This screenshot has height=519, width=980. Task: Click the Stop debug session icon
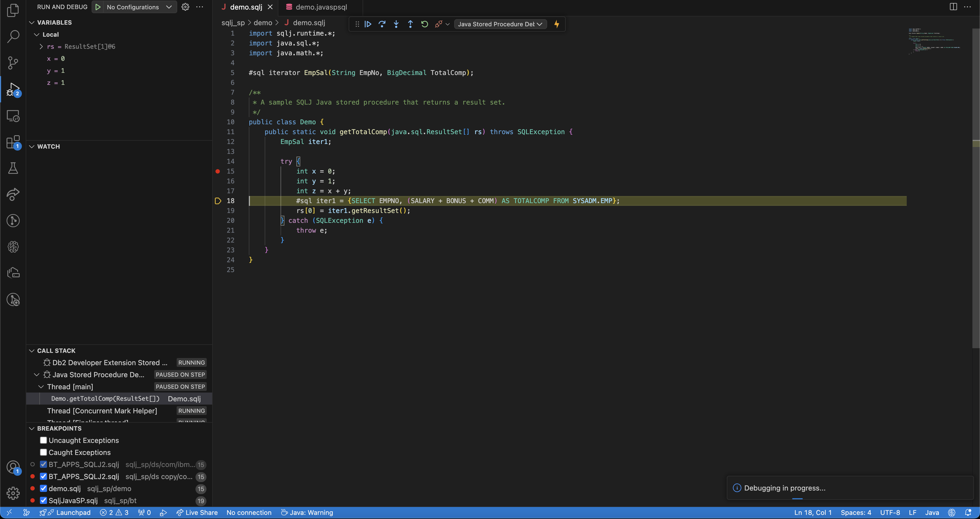click(x=438, y=24)
